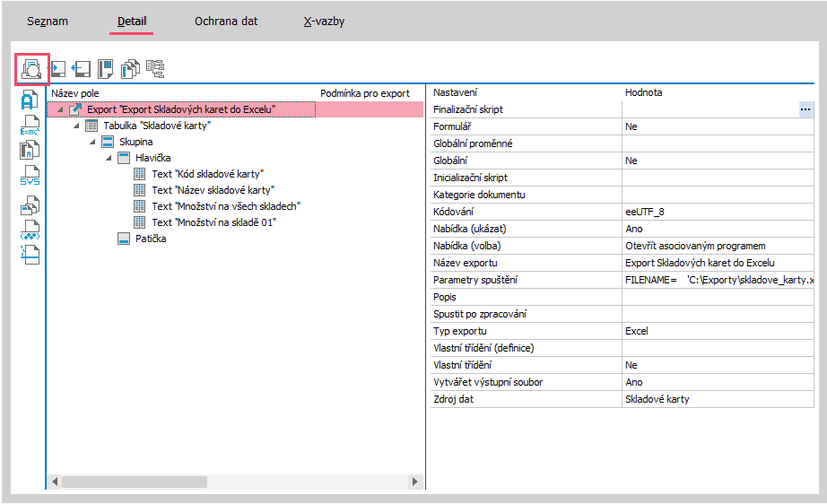Image resolution: width=827 pixels, height=504 pixels.
Task: Click the sidebar E=mc² expression icon
Action: [x=30, y=125]
